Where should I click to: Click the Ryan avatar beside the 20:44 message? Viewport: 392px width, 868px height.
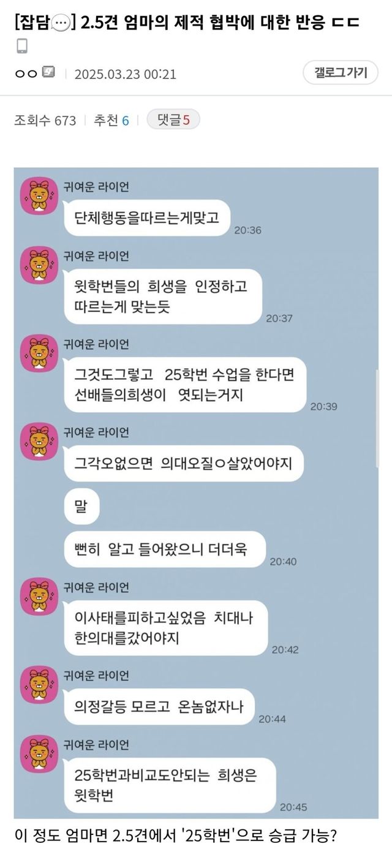point(40,685)
